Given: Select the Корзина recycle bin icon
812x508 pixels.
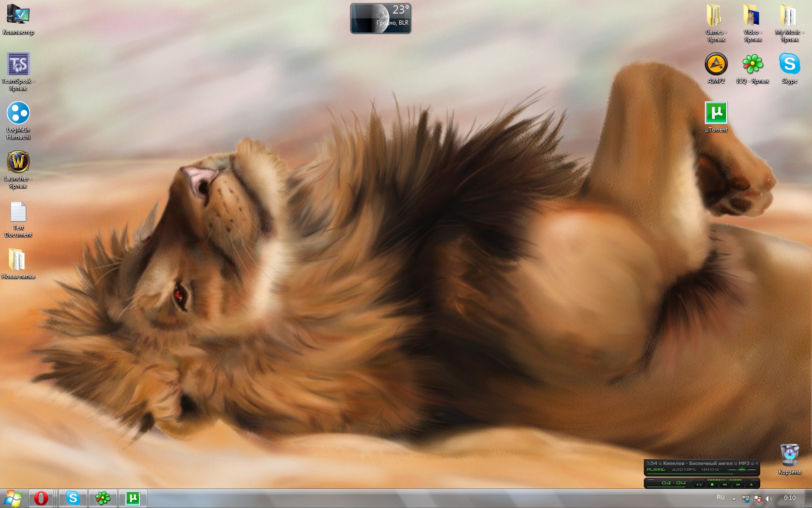Looking at the screenshot, I should click(789, 456).
